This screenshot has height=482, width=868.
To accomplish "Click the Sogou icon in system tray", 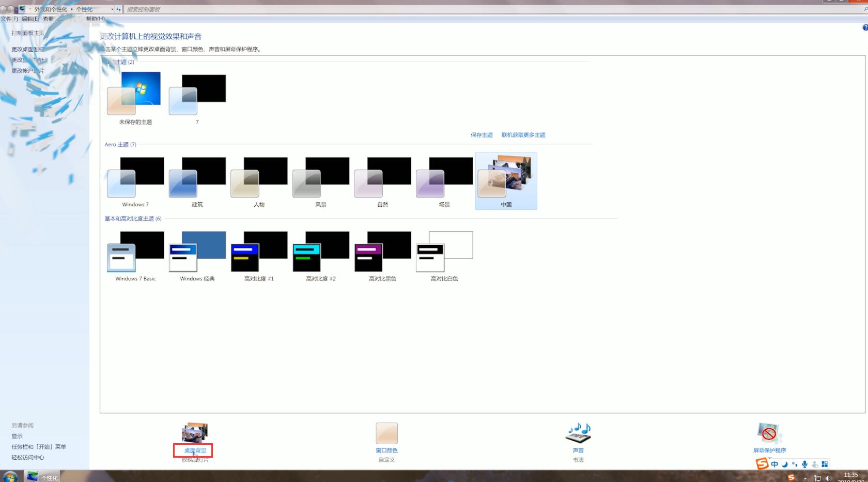I will [x=791, y=477].
